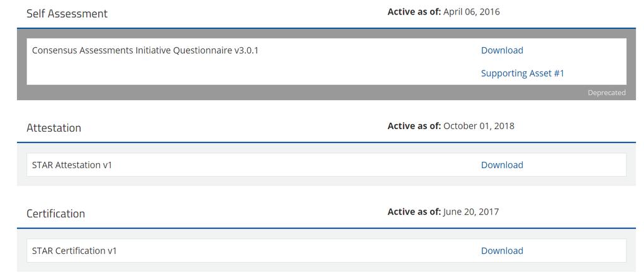
Task: Click the Attestation section heading
Action: click(54, 128)
